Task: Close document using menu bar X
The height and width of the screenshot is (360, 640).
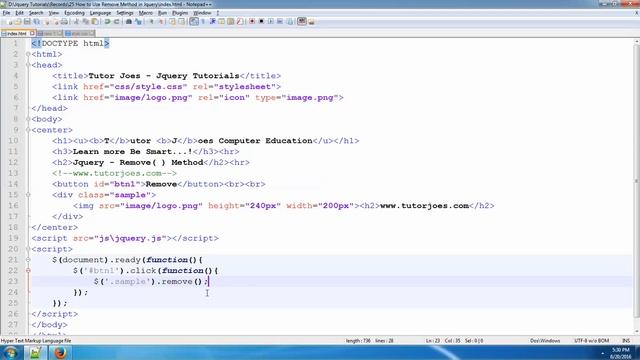Action: [x=636, y=13]
